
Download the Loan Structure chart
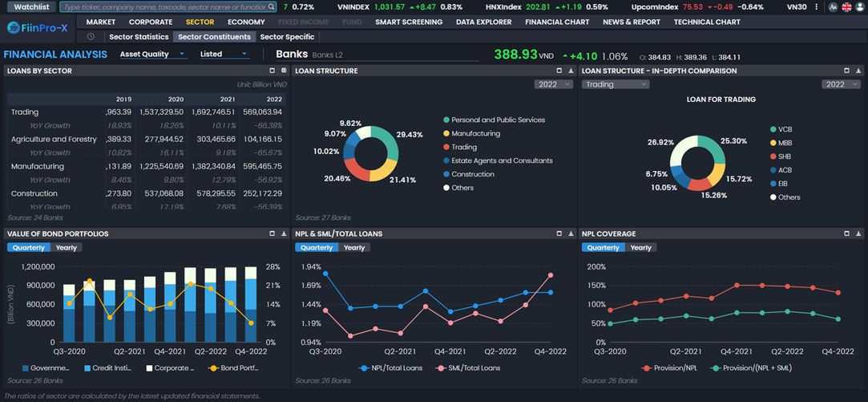tap(571, 71)
